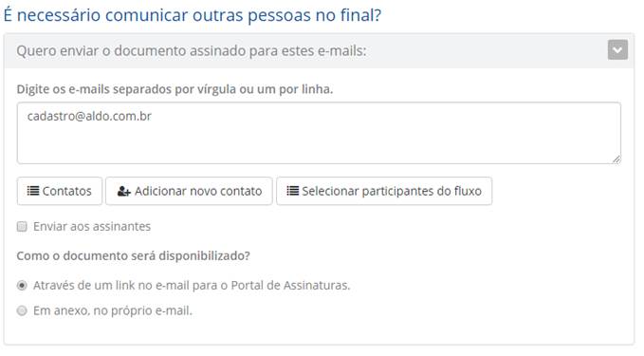Screen dimensions: 644x356
Task: Collapse the panel using the chevron arrow icon
Action: (x=617, y=50)
